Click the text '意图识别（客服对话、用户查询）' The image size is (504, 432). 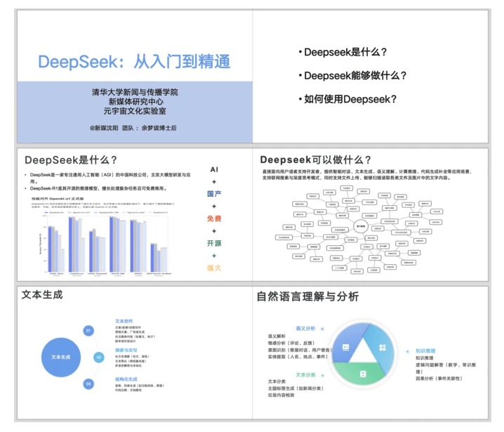(300, 350)
